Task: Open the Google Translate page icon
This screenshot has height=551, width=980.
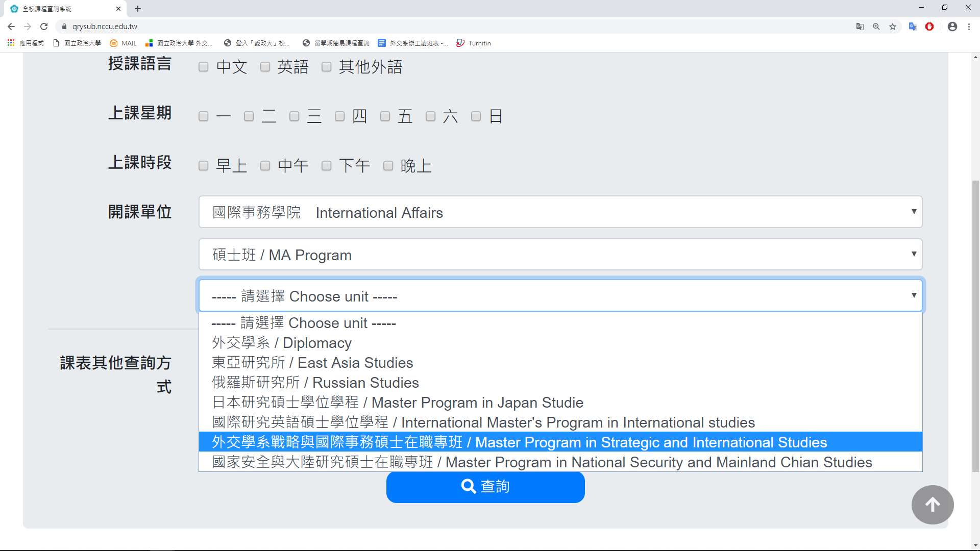Action: tap(860, 27)
